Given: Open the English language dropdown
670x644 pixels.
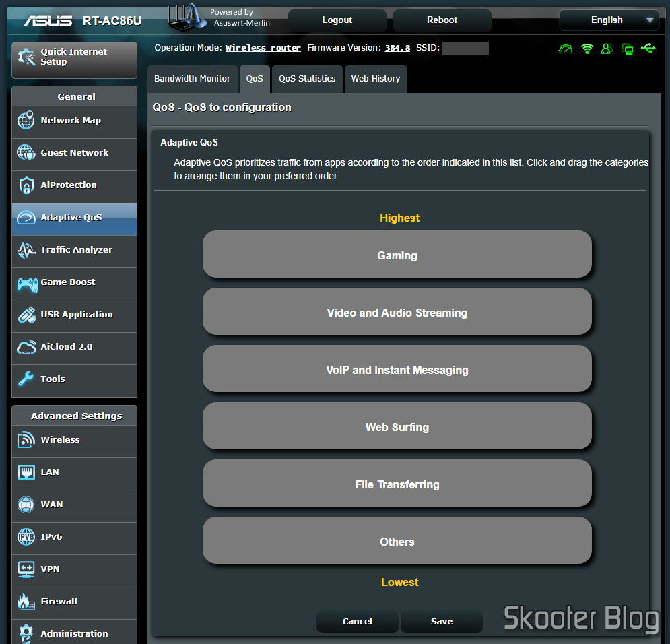Looking at the screenshot, I should (x=609, y=20).
